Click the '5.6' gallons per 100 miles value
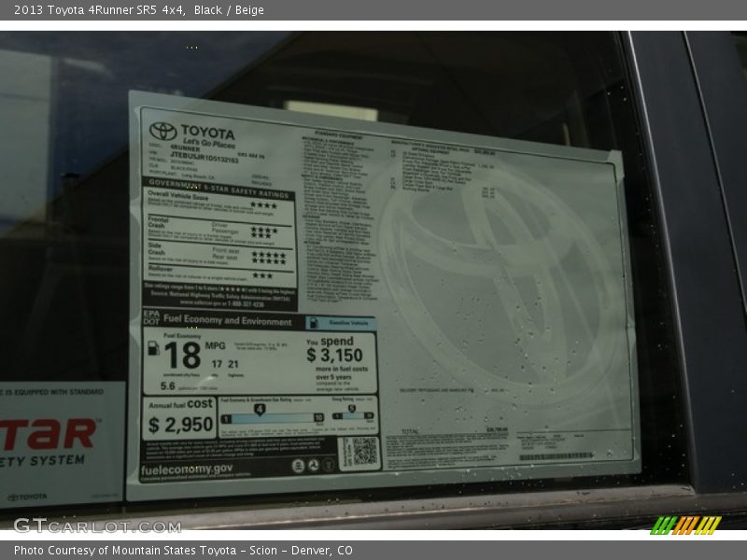The width and height of the screenshot is (747, 560). (168, 386)
